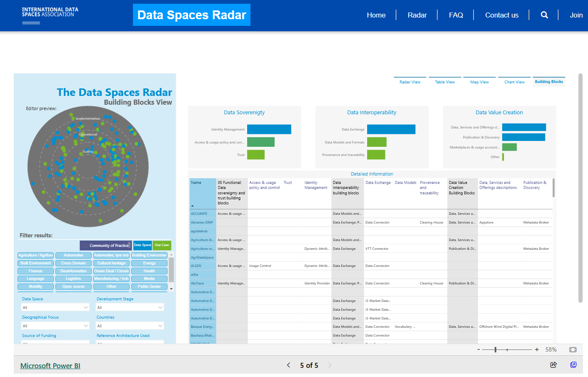This screenshot has height=377, width=588.
Task: Select the Energy sector filter button
Action: pos(149,263)
